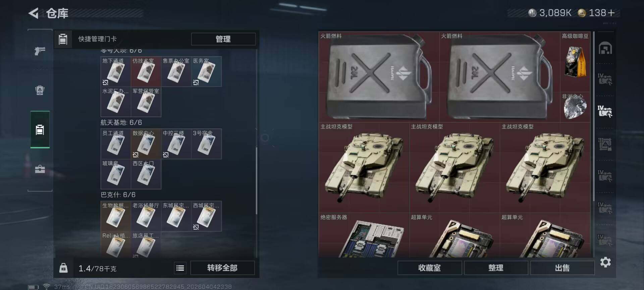Open storage settings gear icon
The width and height of the screenshot is (644, 290).
click(605, 262)
